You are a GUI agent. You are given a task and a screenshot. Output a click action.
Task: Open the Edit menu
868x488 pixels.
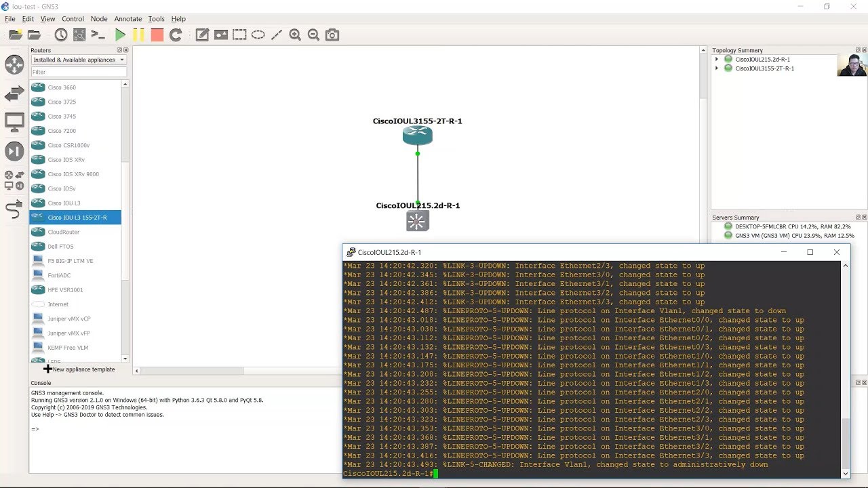(x=28, y=19)
